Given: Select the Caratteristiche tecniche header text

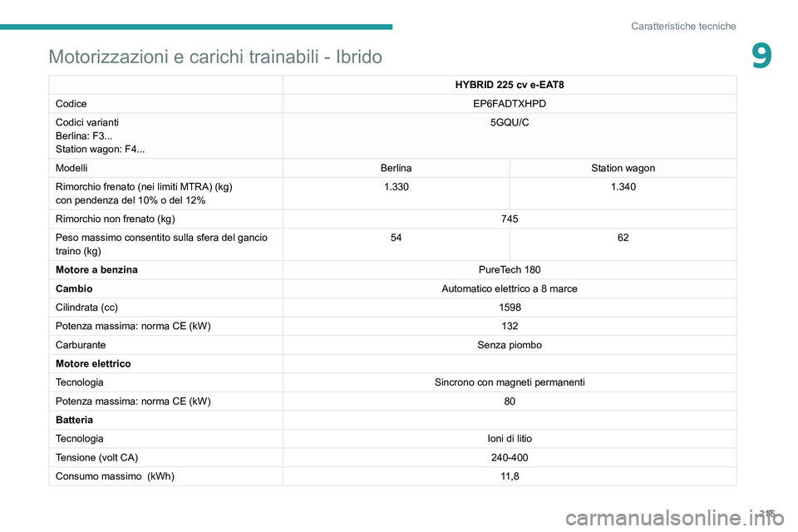Looking at the screenshot, I should [683, 26].
